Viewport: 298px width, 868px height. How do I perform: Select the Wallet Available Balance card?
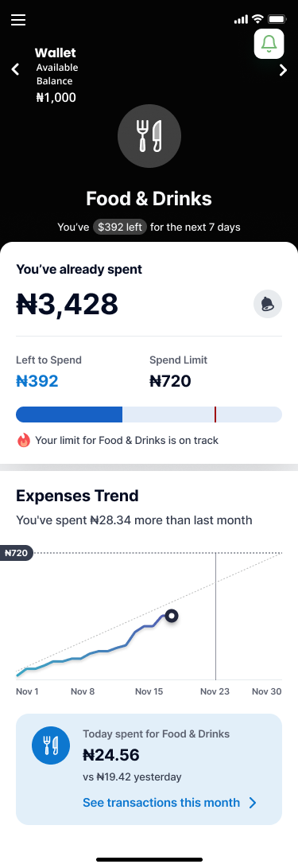[57, 76]
